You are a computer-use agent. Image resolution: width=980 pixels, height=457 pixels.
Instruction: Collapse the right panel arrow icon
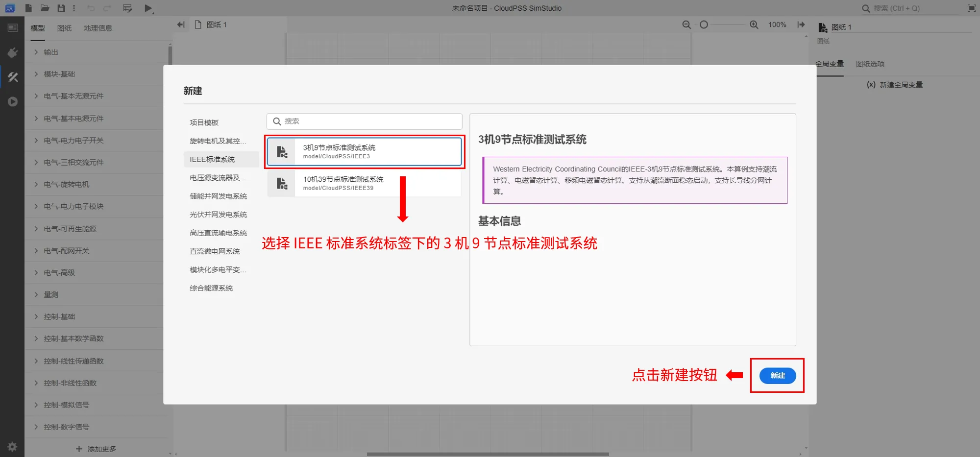point(801,24)
